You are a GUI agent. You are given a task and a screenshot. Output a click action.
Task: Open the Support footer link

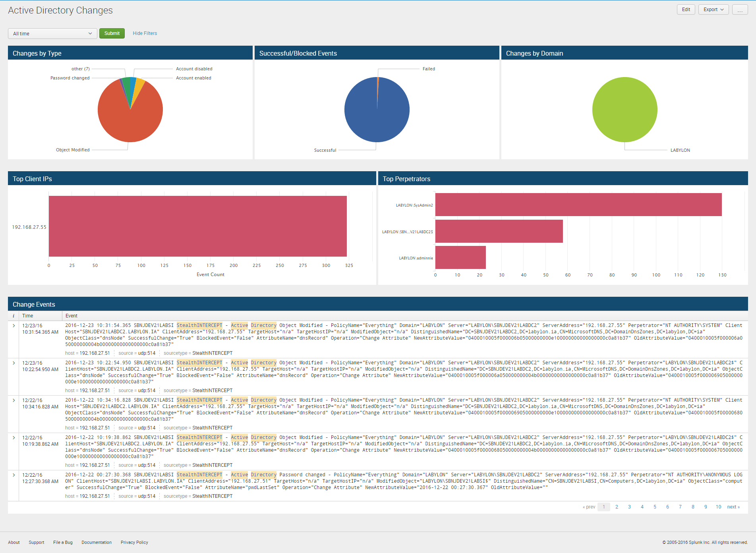pyautogui.click(x=37, y=542)
